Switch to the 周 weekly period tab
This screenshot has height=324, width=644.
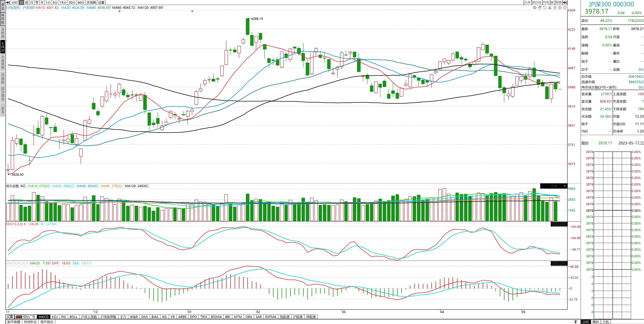tap(26, 2)
